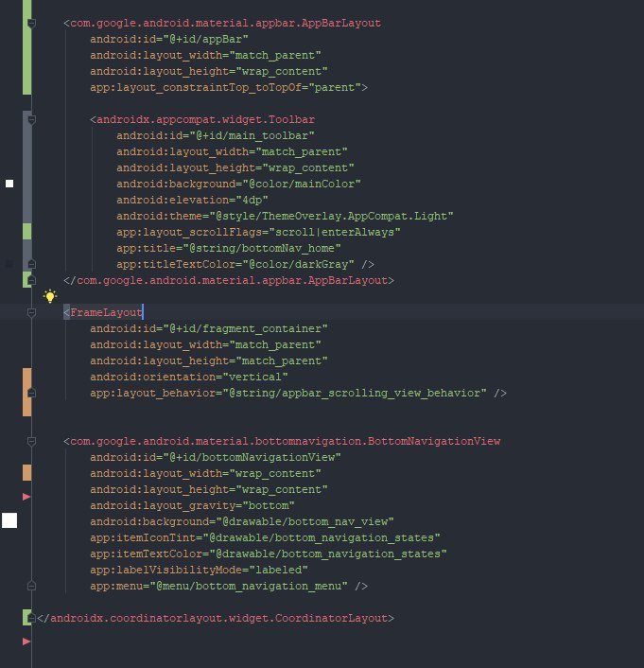This screenshot has height=668, width=644.
Task: Click the android:elevation="4dp" line
Action: [192, 200]
